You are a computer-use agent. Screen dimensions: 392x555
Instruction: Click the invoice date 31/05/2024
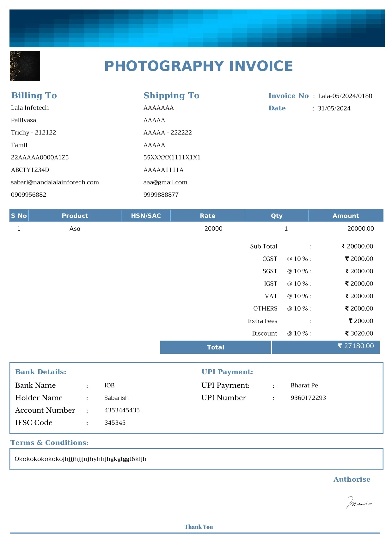click(x=334, y=108)
